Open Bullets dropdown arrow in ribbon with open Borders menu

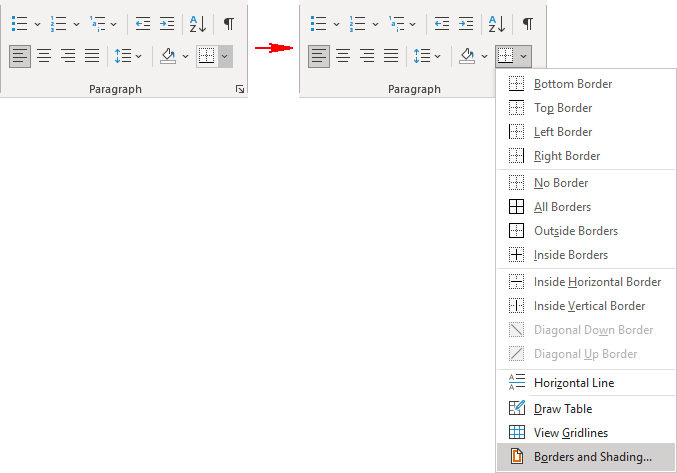point(336,24)
